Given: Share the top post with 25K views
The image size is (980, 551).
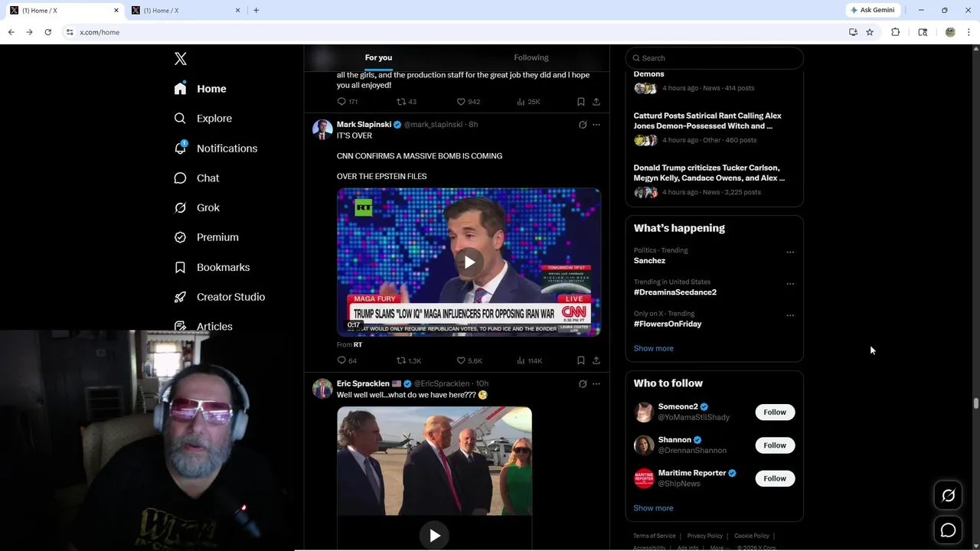Looking at the screenshot, I should 596,102.
